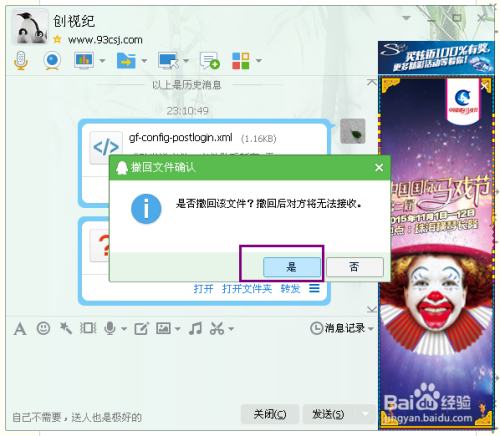Open 消息记录 message history
The width and height of the screenshot is (500, 436).
click(337, 328)
